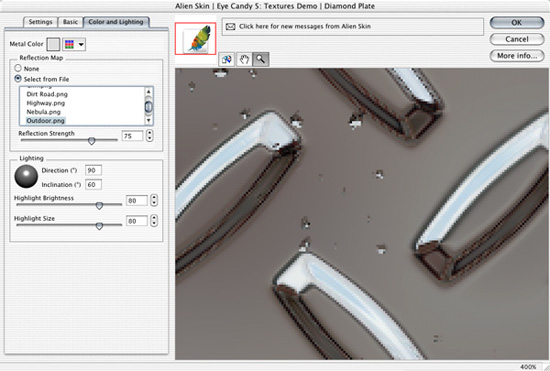This screenshot has width=550, height=371.
Task: Click the lighting direction sphere
Action: [x=26, y=176]
